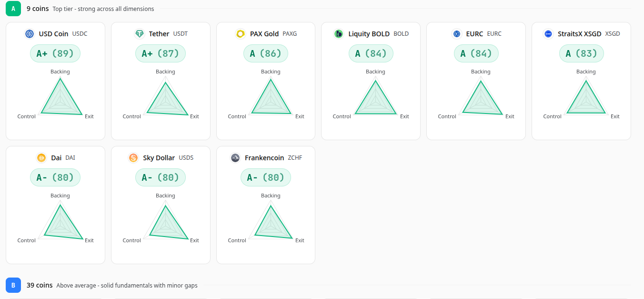
Task: Click the PAX Gold logo icon
Action: click(x=241, y=34)
